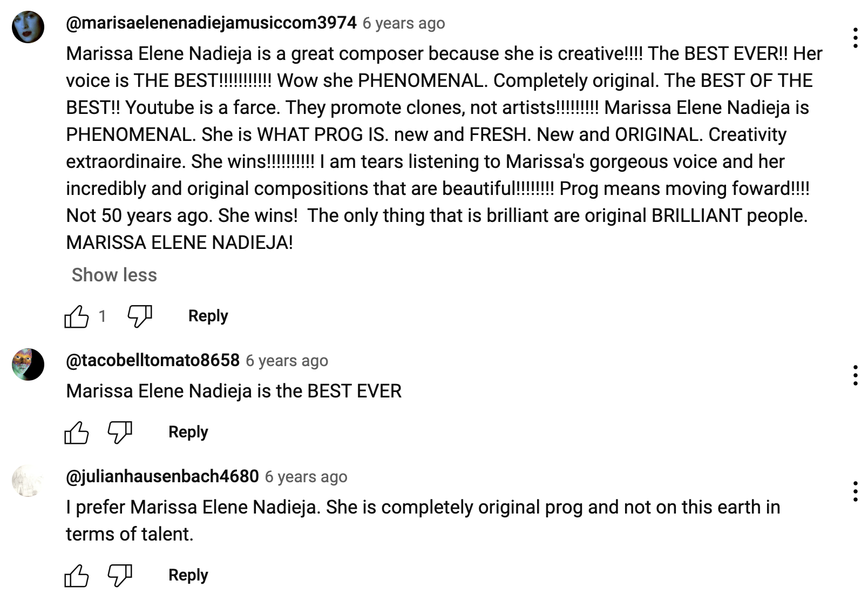This screenshot has height=594, width=868.
Task: Dislike the long Marissa Elene Nadieja comment
Action: [139, 316]
